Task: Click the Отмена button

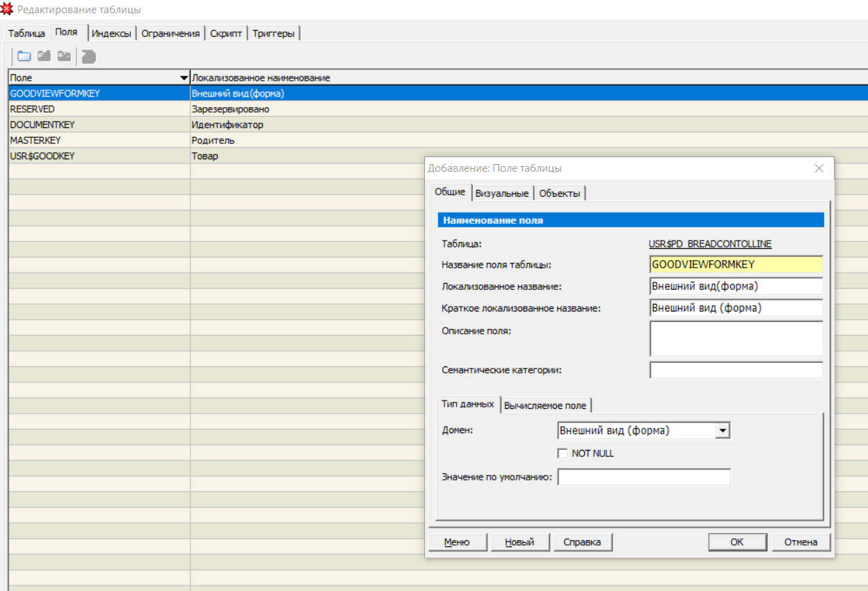Action: 801,542
